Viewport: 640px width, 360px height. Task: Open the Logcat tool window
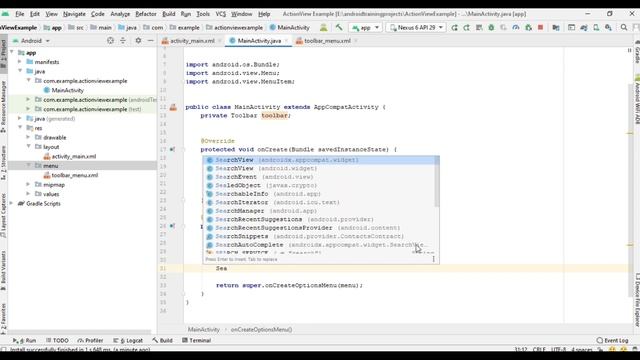pyautogui.click(x=128, y=340)
